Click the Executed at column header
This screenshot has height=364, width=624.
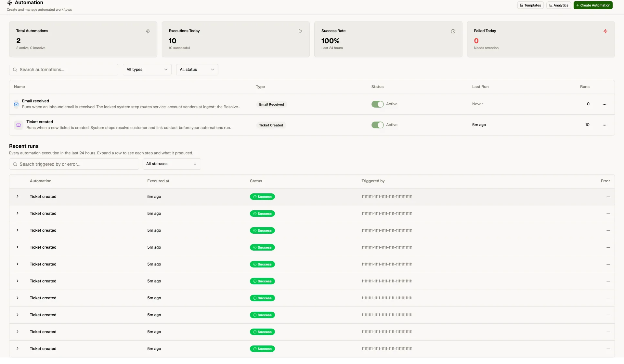(158, 181)
